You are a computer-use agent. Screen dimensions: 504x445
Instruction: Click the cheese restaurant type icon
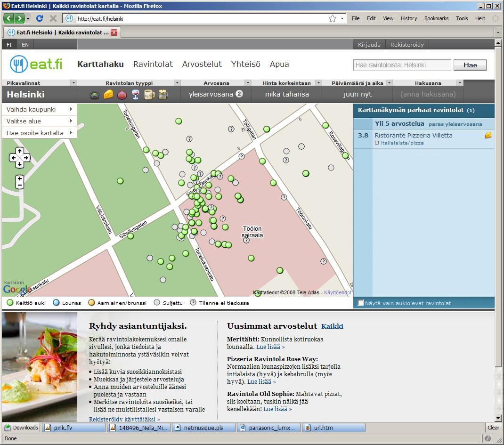[108, 95]
